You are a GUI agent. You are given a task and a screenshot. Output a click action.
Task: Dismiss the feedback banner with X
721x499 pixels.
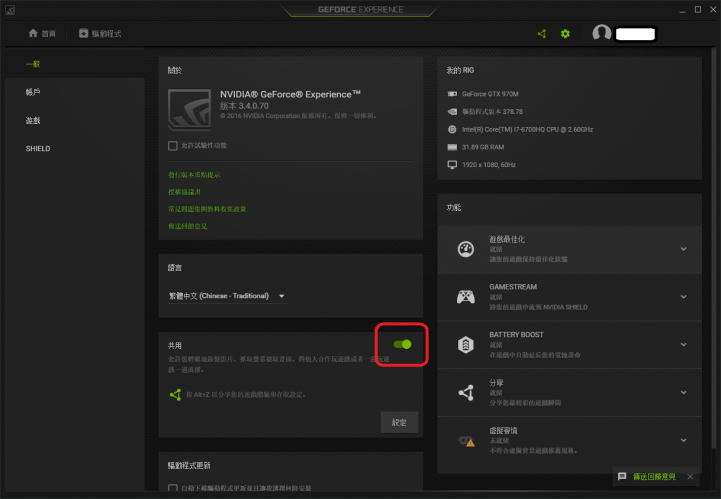point(690,476)
